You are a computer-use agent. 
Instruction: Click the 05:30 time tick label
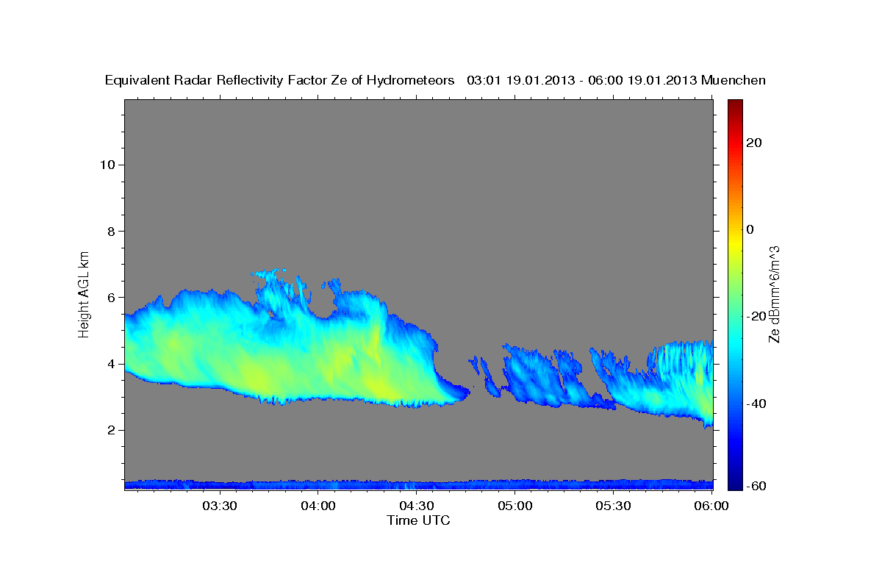[614, 506]
